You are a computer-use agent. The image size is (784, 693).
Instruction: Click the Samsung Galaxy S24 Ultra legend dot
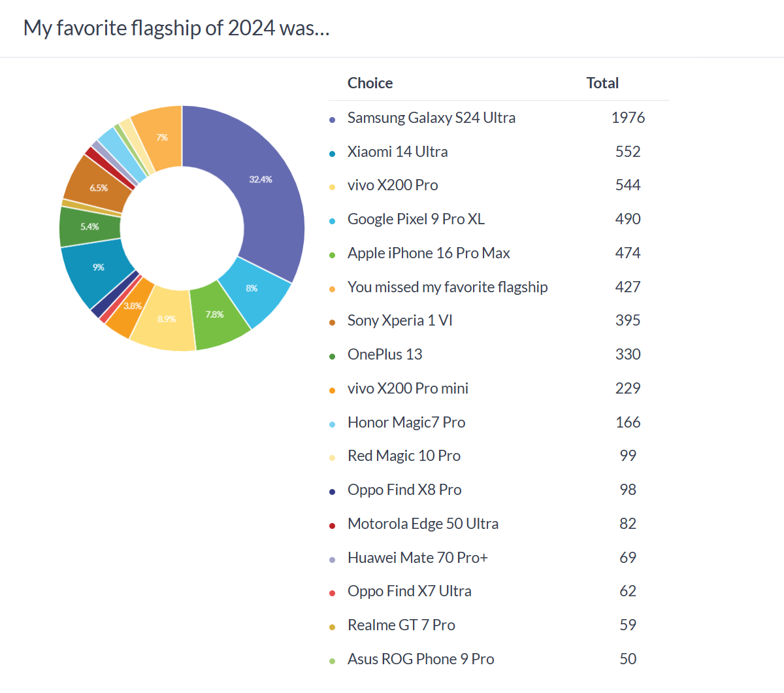[332, 120]
